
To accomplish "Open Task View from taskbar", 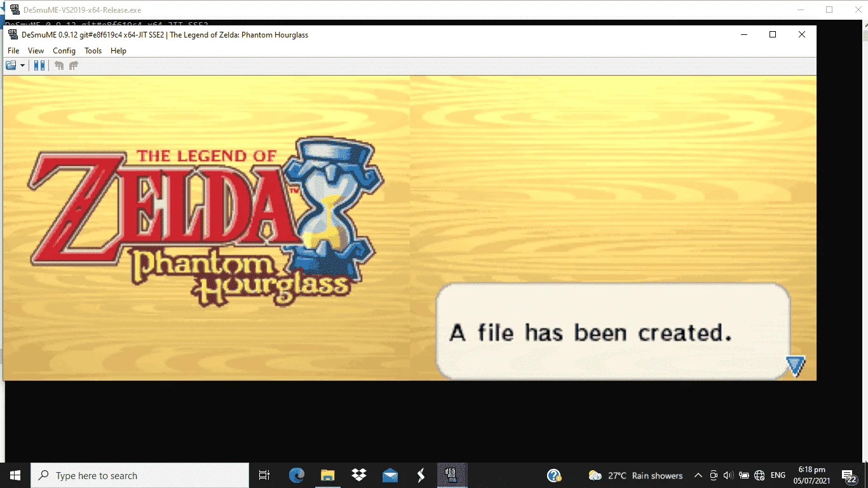I will point(264,475).
